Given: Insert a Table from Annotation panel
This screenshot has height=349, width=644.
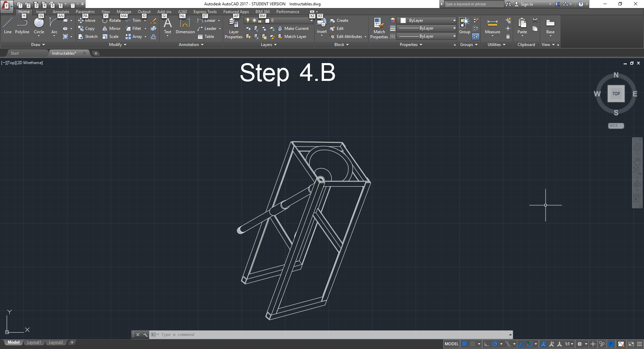Looking at the screenshot, I should (206, 37).
